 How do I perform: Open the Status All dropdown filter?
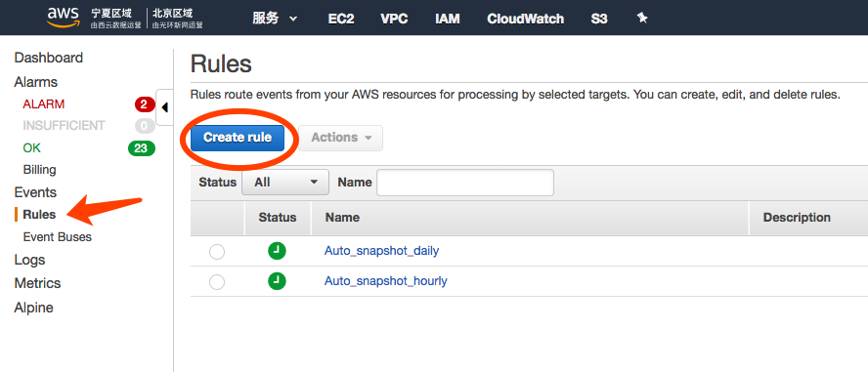tap(285, 183)
